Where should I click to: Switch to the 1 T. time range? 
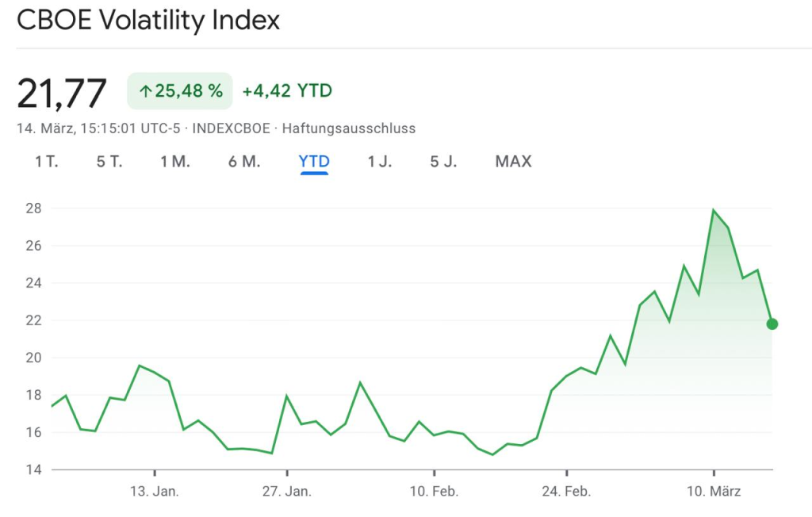tap(47, 162)
